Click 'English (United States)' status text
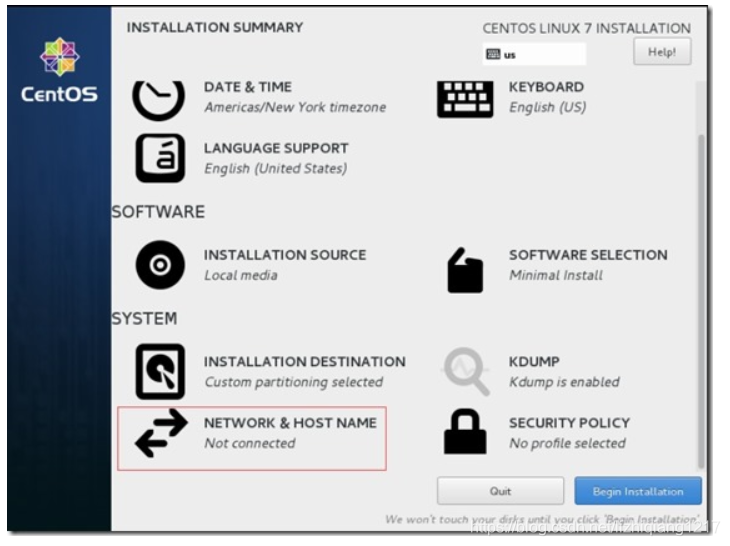The image size is (730, 546). (x=276, y=169)
